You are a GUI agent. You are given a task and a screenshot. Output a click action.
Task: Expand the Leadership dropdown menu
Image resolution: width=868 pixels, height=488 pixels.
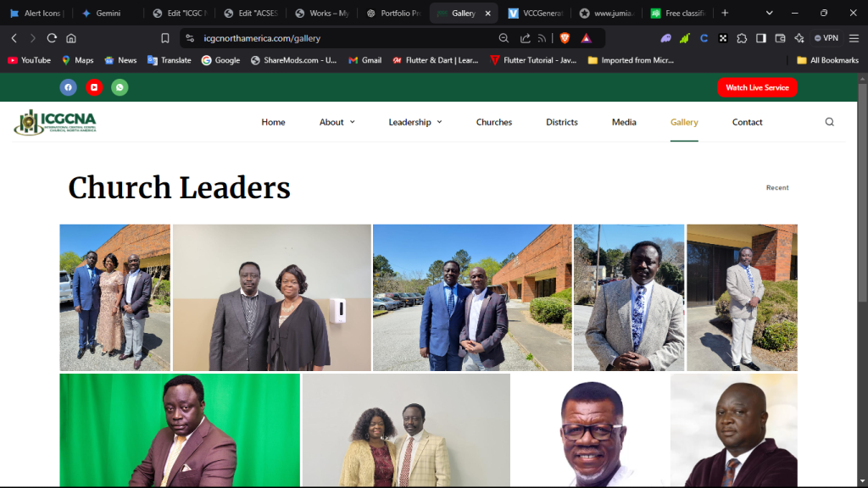[415, 122]
